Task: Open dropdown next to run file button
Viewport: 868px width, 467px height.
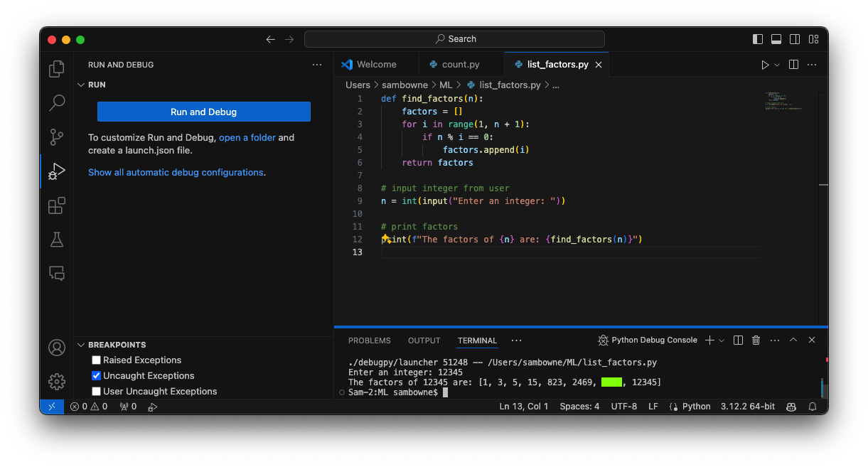Action: (777, 65)
